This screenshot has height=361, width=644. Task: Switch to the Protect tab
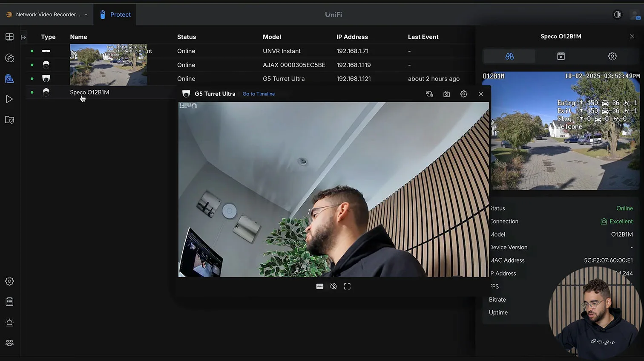coord(115,14)
